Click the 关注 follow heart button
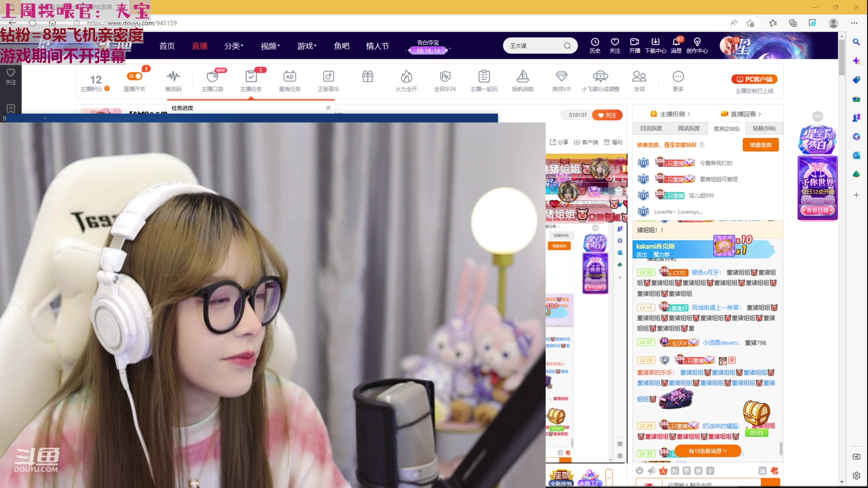868x488 pixels. (x=607, y=115)
